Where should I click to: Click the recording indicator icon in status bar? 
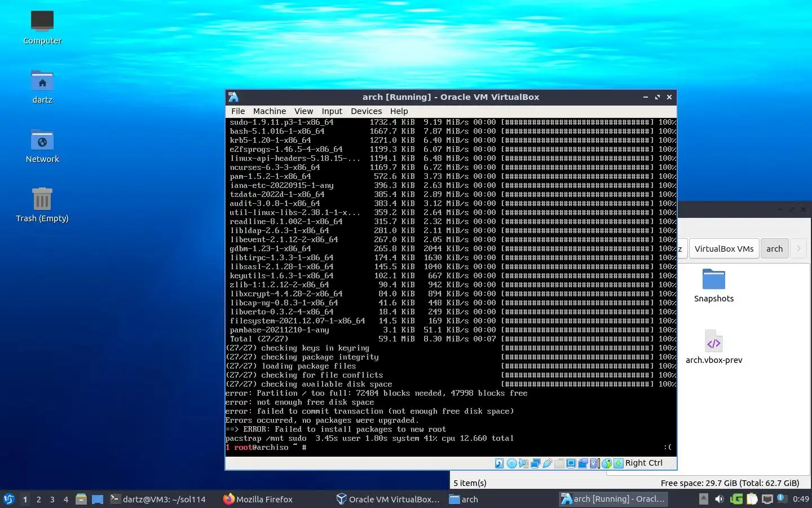click(582, 463)
